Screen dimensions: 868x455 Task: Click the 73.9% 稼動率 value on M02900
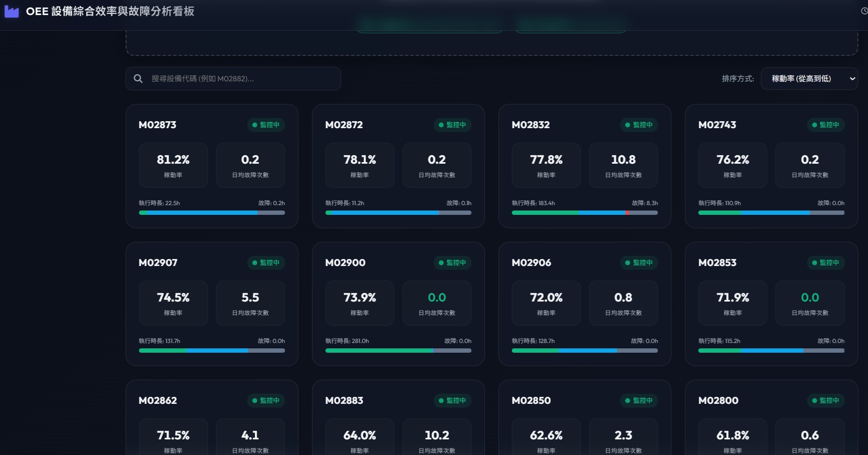pos(360,298)
